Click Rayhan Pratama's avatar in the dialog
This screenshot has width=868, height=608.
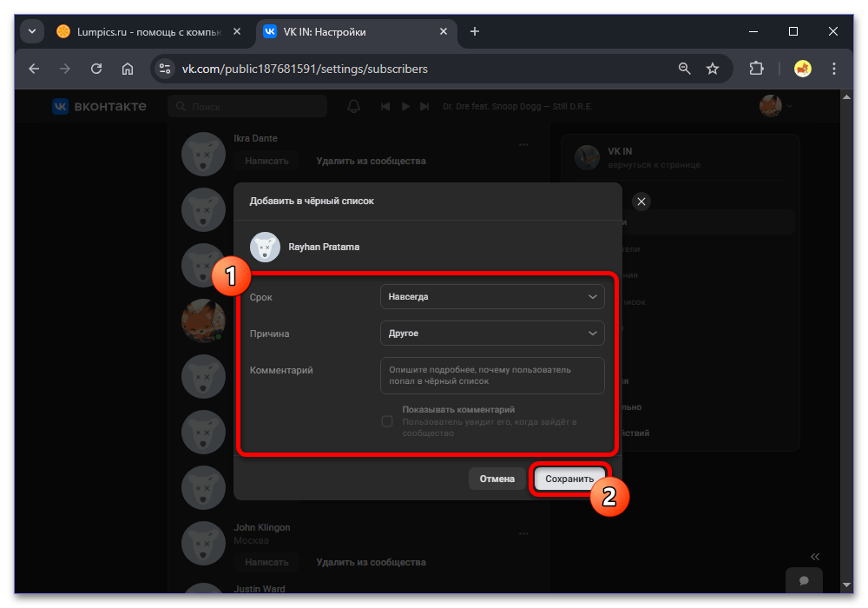pyautogui.click(x=265, y=247)
